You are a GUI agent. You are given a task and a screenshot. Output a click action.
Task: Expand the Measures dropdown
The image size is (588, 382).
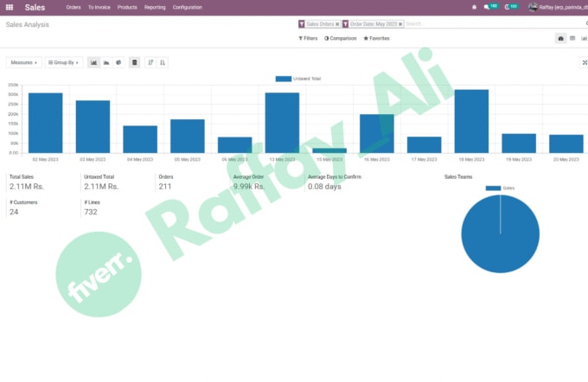click(x=24, y=62)
